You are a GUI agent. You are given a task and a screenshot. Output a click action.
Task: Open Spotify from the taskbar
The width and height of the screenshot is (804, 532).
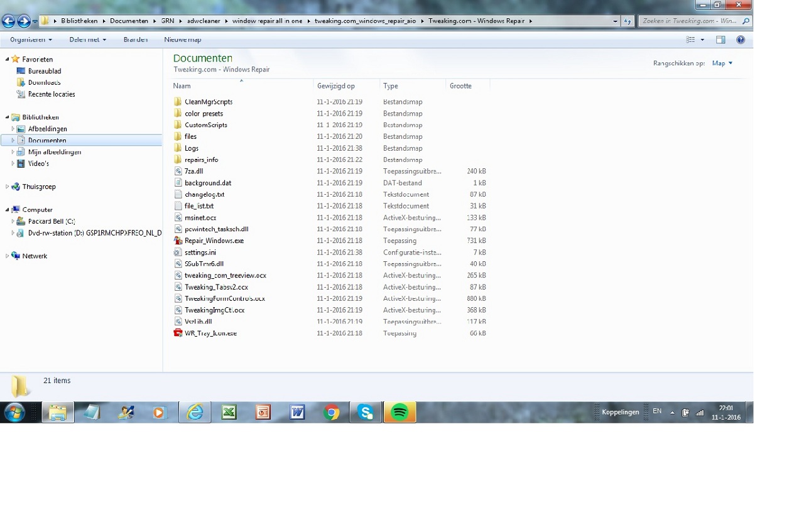[x=399, y=413]
